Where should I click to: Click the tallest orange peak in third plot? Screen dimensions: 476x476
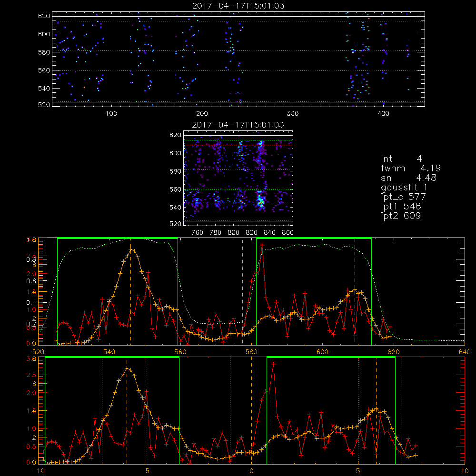click(x=130, y=249)
